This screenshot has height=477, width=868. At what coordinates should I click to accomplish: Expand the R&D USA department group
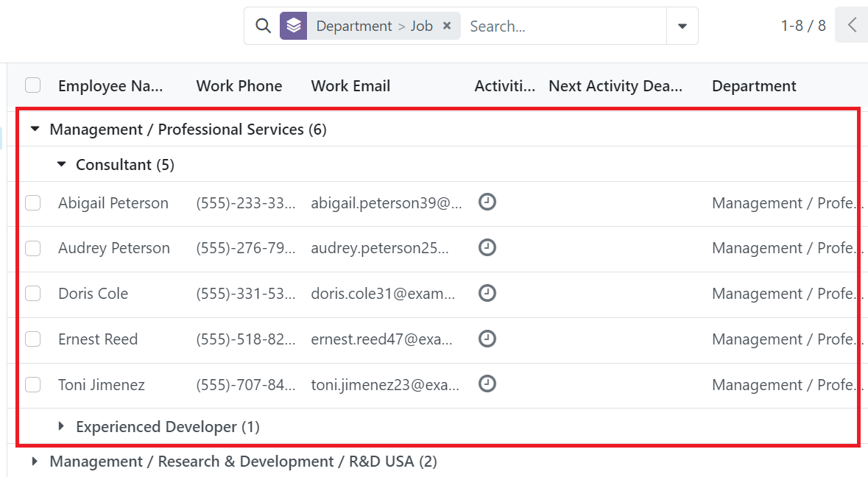(35, 462)
